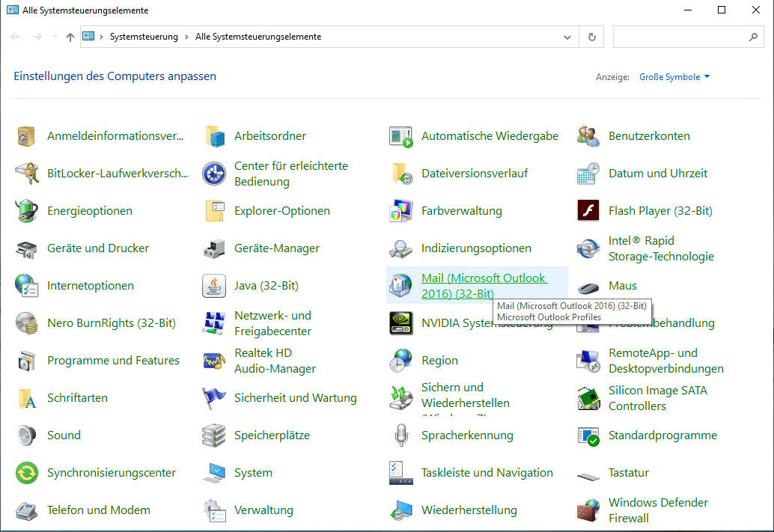Click the window title bar system icon
This screenshot has height=532, width=774.
tap(12, 10)
